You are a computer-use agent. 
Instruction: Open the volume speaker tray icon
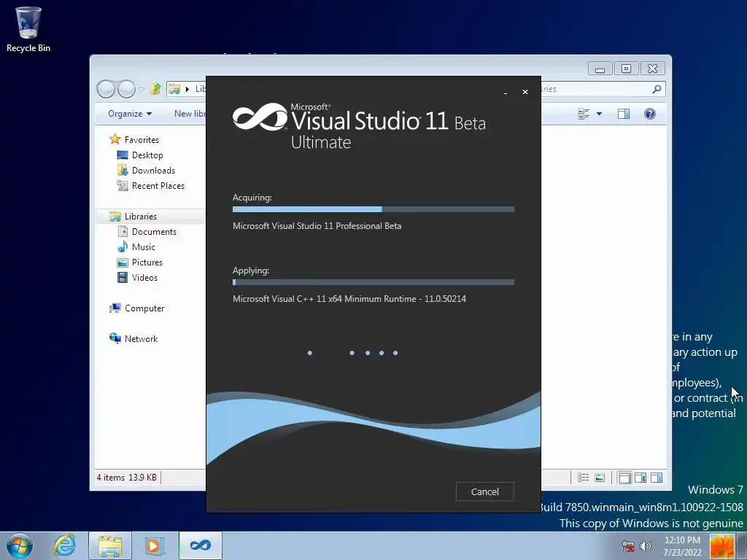646,546
